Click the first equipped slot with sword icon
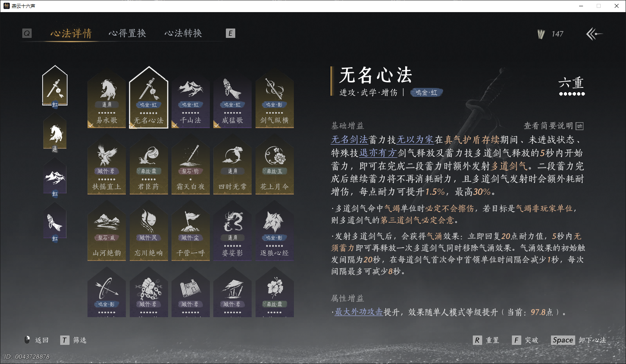The width and height of the screenshot is (626, 364). pyautogui.click(x=55, y=86)
